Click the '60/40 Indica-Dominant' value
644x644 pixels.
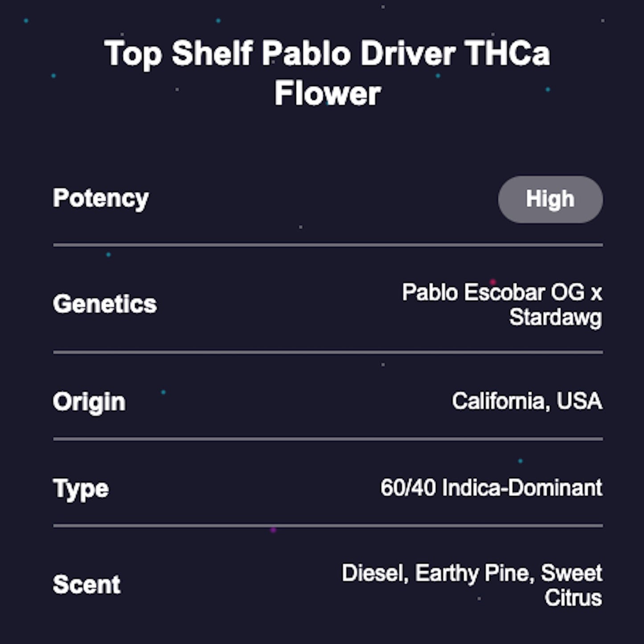[491, 488]
